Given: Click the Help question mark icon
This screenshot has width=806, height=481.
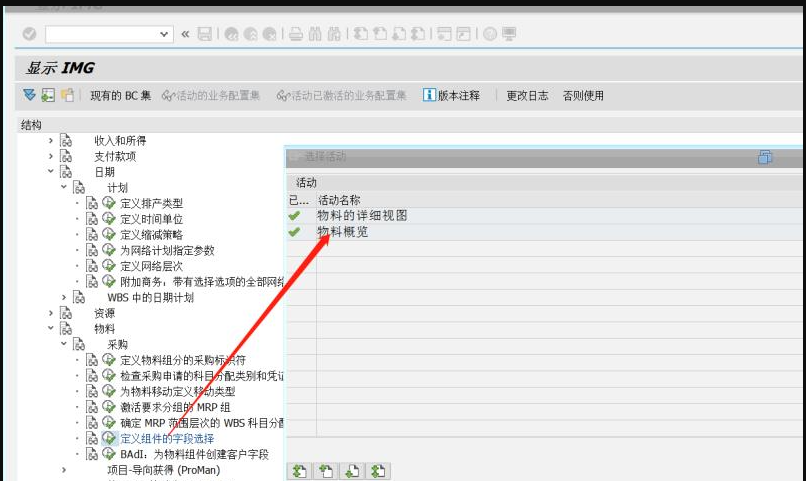Looking at the screenshot, I should [x=490, y=34].
